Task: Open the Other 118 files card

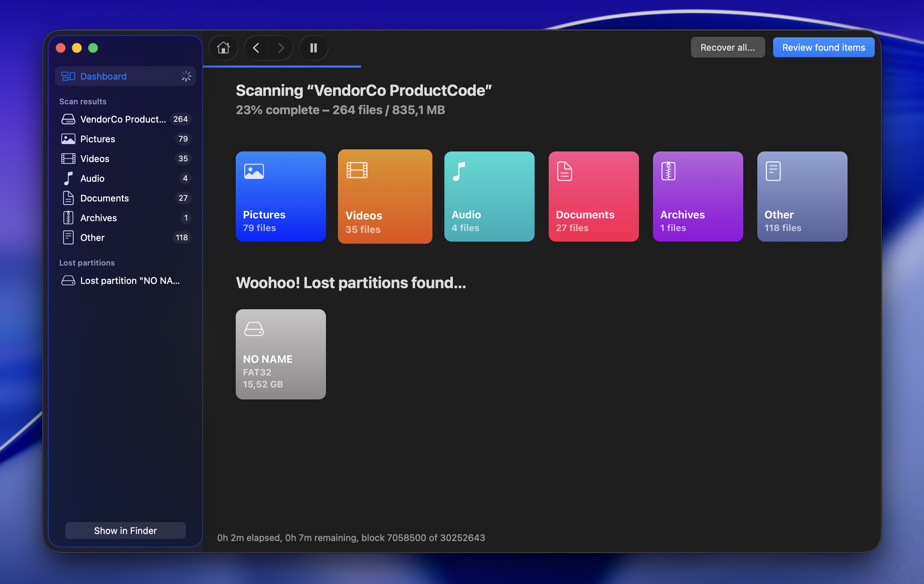Action: [802, 196]
